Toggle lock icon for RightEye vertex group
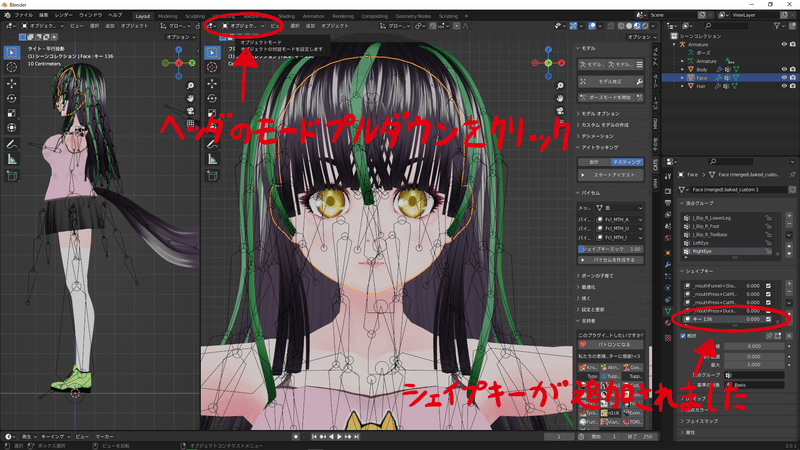Viewport: 800px width, 450px height. click(768, 251)
